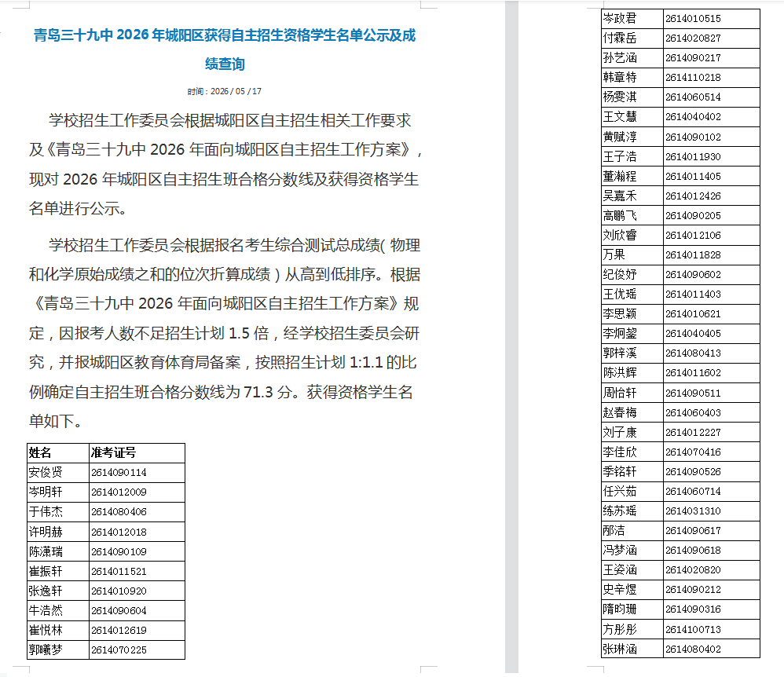
Task: Select the name cell '张逸轩'
Action: click(58, 591)
